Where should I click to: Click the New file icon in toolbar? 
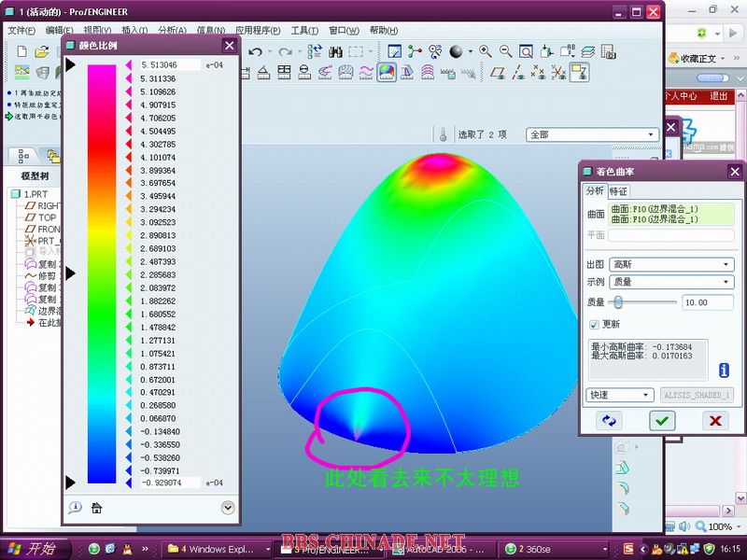[21, 51]
